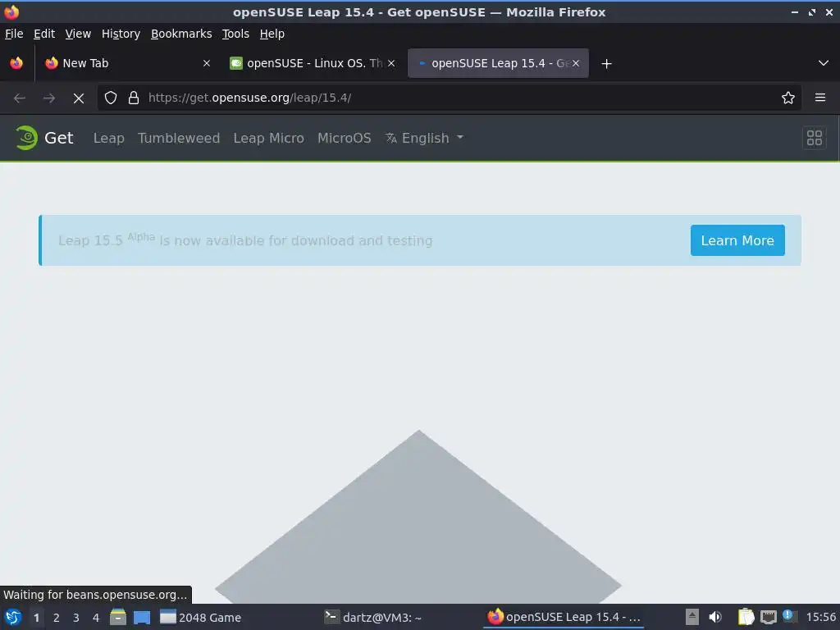Image resolution: width=840 pixels, height=630 pixels.
Task: Close the openSUSE Leap 15.4 tab
Action: (x=576, y=63)
